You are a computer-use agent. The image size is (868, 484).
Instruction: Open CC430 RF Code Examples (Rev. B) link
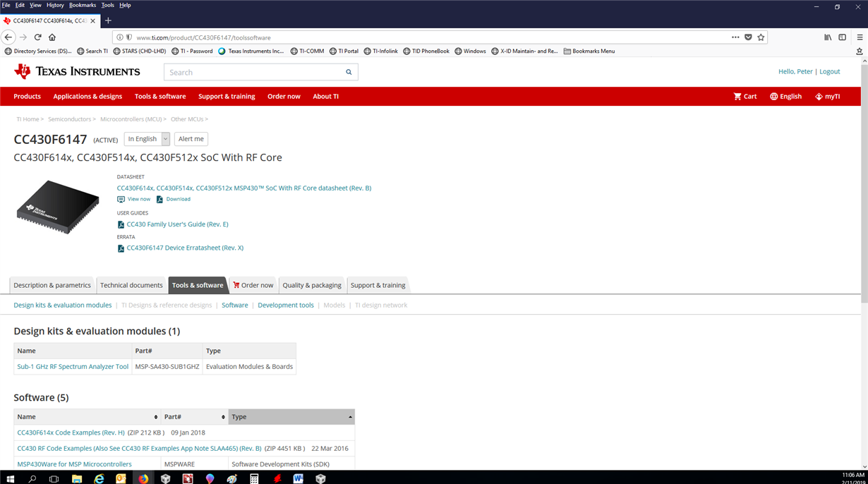click(139, 449)
